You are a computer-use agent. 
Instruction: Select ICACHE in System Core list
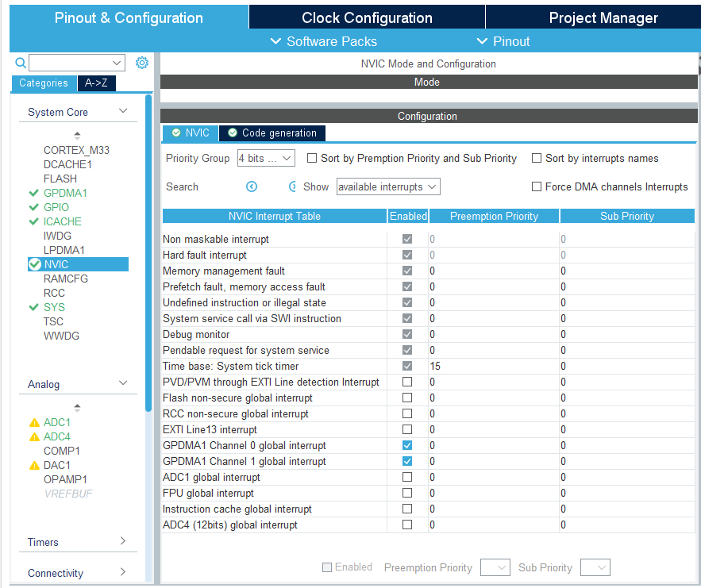tap(62, 221)
